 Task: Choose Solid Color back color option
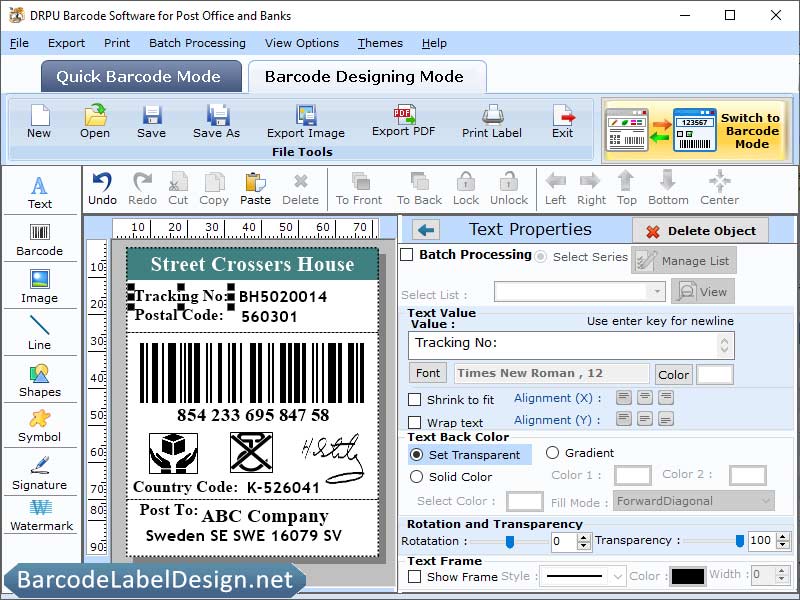point(417,477)
